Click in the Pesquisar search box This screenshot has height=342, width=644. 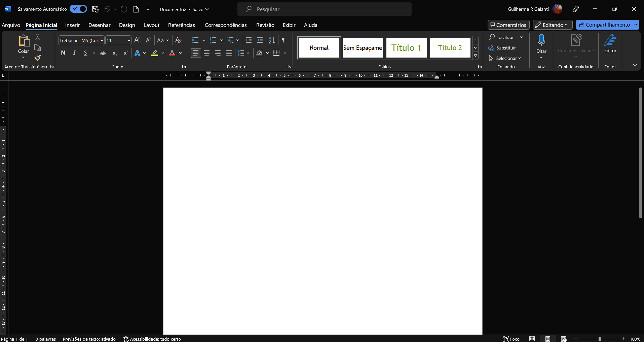pos(324,9)
